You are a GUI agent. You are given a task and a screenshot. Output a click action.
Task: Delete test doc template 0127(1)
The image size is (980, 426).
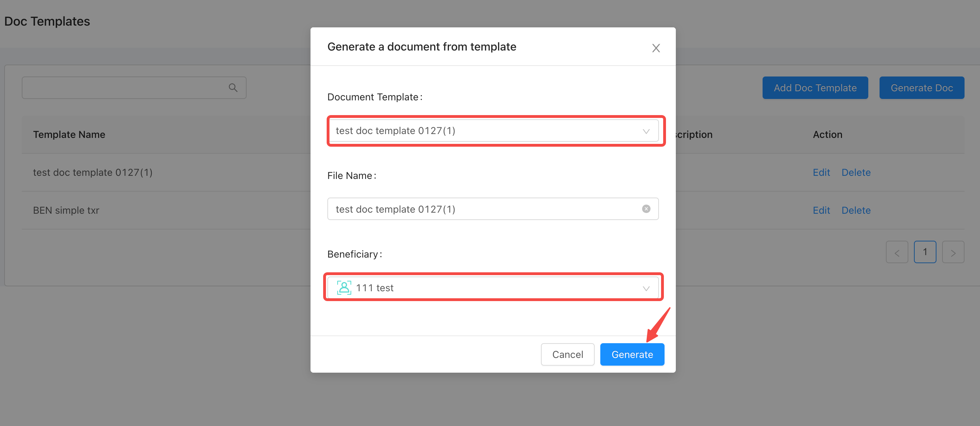[856, 173]
